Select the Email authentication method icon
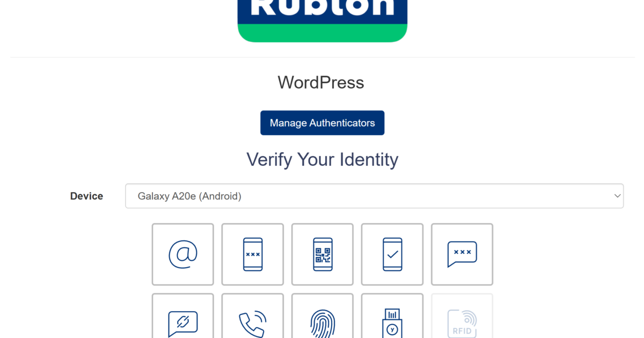 (182, 254)
